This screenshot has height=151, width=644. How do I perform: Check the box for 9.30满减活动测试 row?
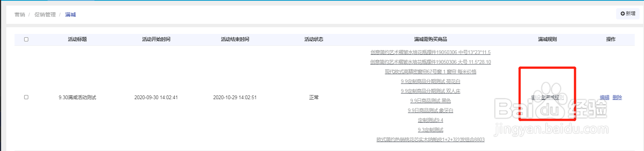26,97
